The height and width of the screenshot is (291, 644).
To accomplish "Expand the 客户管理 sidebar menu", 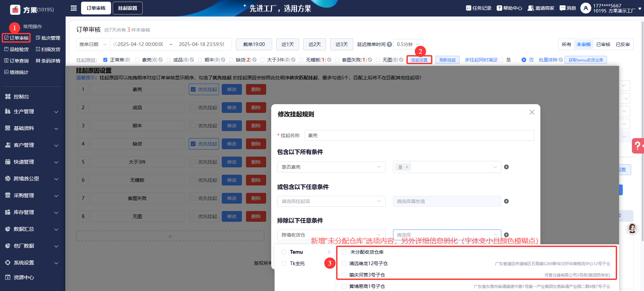I will pyautogui.click(x=56, y=145).
